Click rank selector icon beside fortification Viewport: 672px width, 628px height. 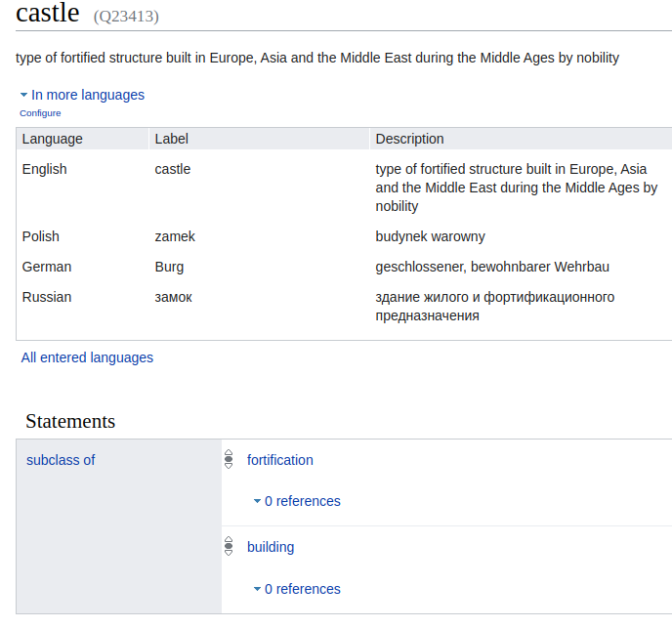pyautogui.click(x=229, y=459)
